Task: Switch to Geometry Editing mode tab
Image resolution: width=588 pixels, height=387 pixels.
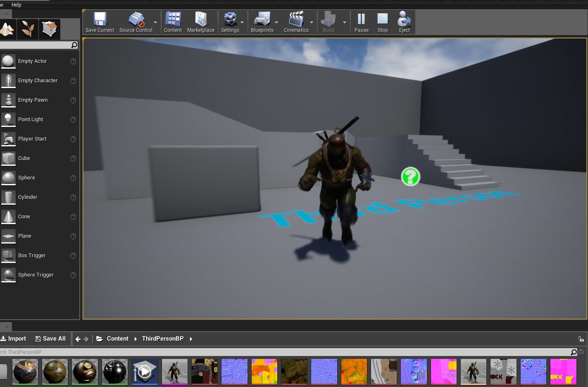Action: click(49, 29)
